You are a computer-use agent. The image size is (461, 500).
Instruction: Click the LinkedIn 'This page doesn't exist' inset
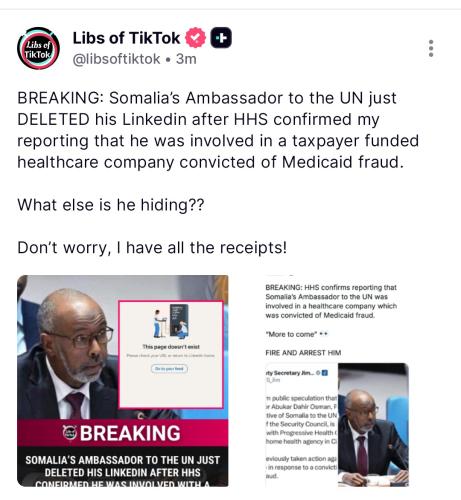point(171,354)
